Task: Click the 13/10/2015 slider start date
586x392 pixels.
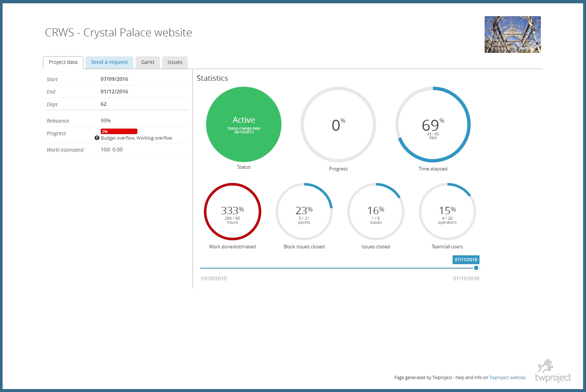Action: 213,278
